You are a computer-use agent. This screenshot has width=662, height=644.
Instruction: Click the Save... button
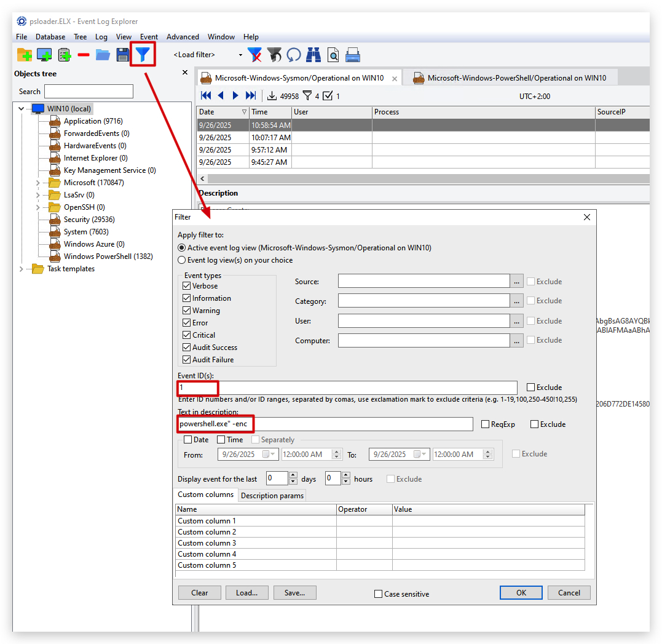point(294,593)
